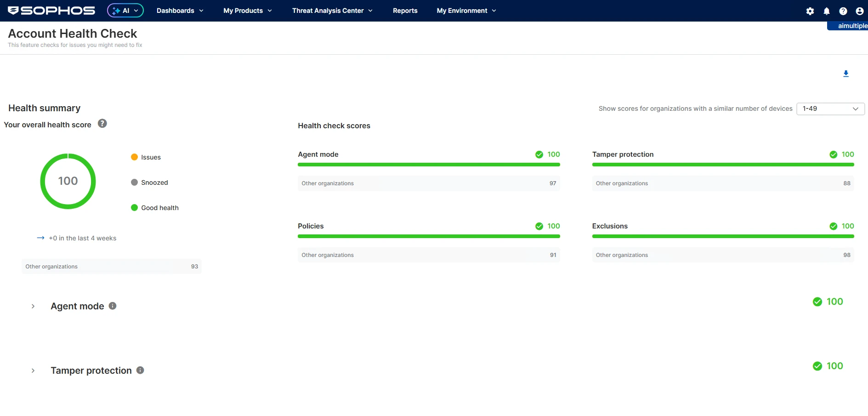The image size is (868, 416).
Task: Click the trend arrow next to +0 in last 4 weeks
Action: pos(40,238)
